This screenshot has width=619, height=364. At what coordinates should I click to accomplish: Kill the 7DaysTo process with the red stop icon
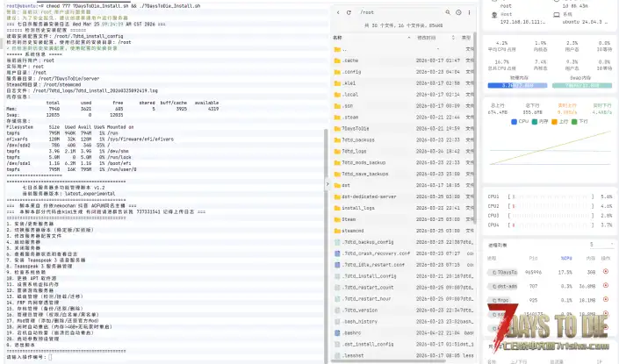pyautogui.click(x=606, y=273)
